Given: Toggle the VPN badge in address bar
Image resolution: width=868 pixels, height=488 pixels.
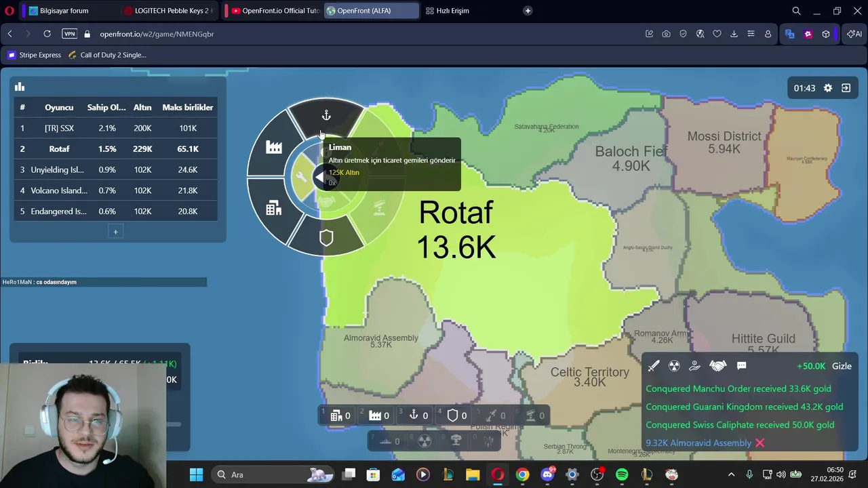Looking at the screenshot, I should 69,34.
